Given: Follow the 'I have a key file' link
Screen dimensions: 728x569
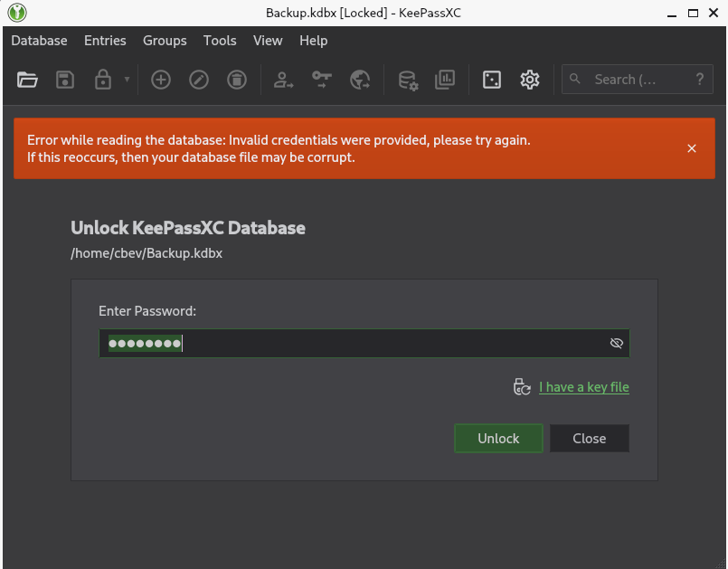Looking at the screenshot, I should point(583,387).
